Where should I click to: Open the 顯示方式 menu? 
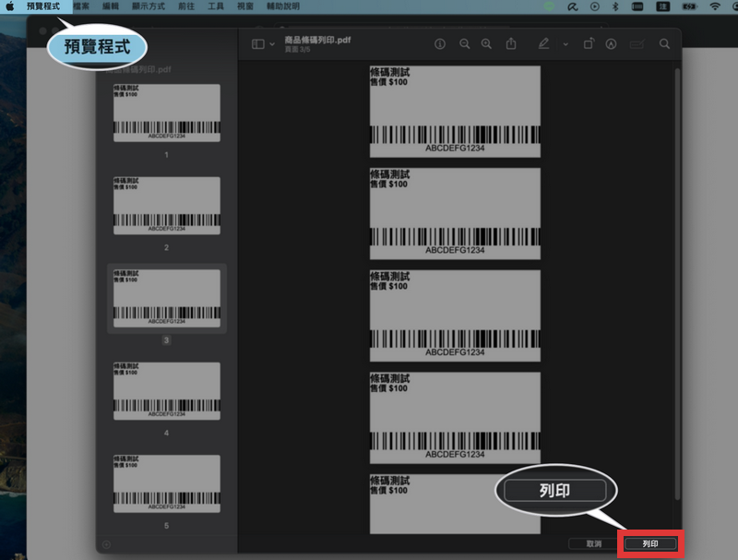point(149,6)
